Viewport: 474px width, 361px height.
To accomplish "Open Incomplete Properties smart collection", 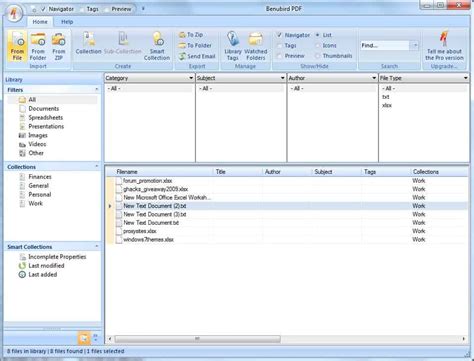I will pyautogui.click(x=53, y=257).
